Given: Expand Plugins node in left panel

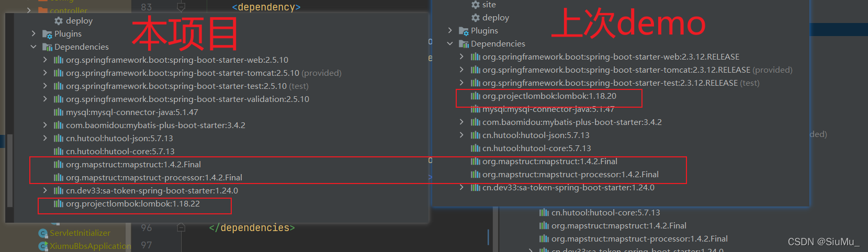Looking at the screenshot, I should click(x=33, y=34).
